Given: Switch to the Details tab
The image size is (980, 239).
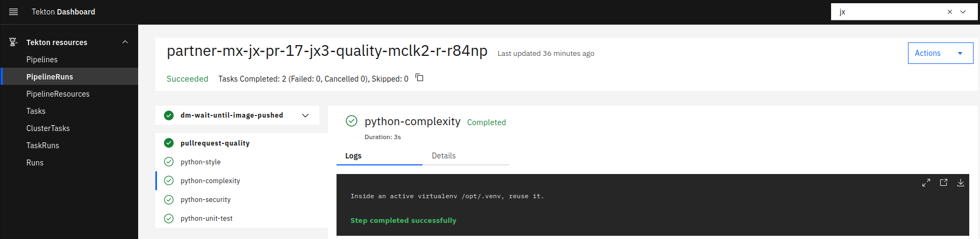Looking at the screenshot, I should coord(443,156).
